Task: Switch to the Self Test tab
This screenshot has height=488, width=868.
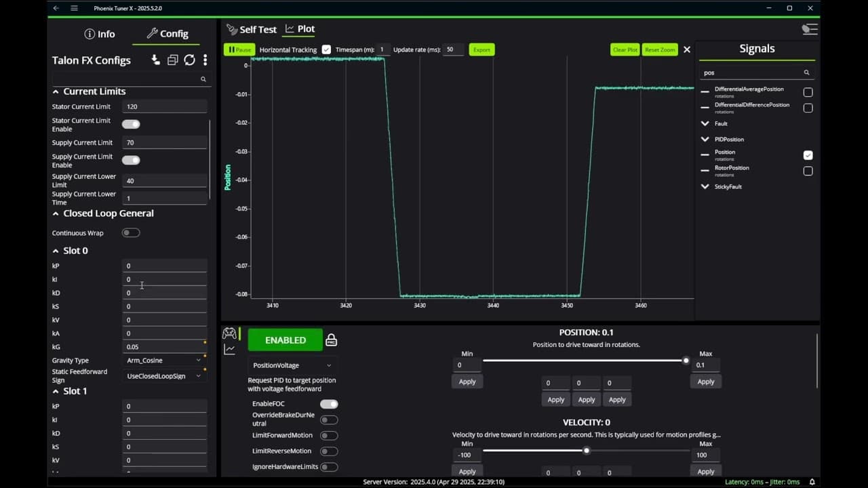Action: (x=252, y=29)
